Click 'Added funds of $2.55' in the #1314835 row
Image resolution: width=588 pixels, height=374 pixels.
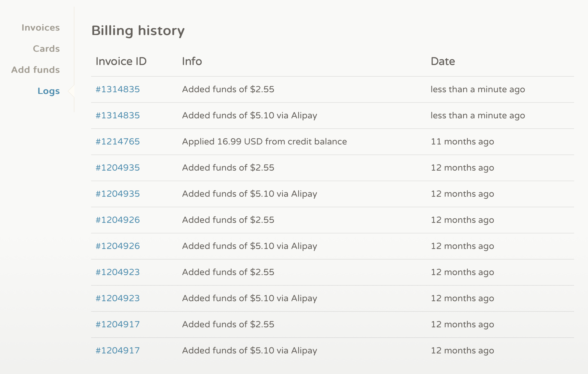(x=228, y=89)
